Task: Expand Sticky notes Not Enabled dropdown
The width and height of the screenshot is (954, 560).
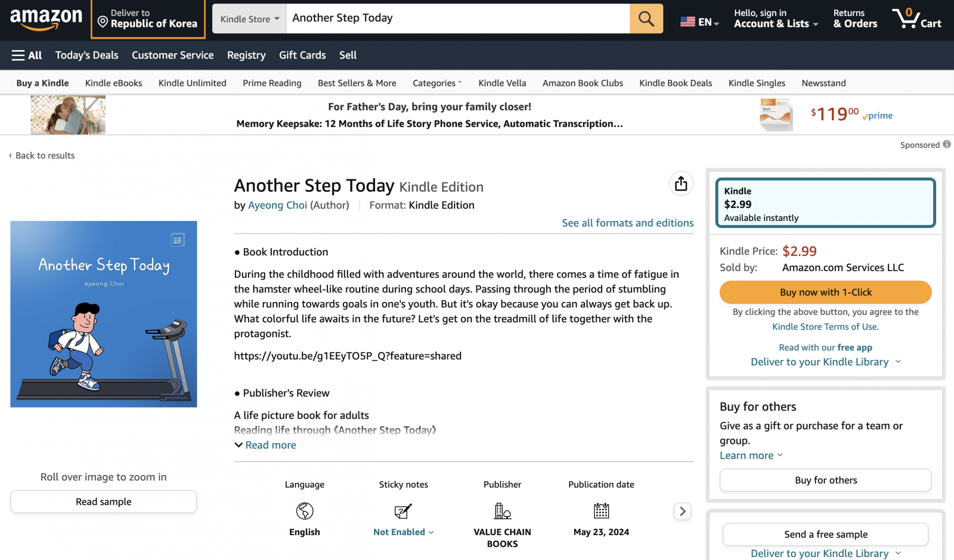Action: click(x=403, y=532)
